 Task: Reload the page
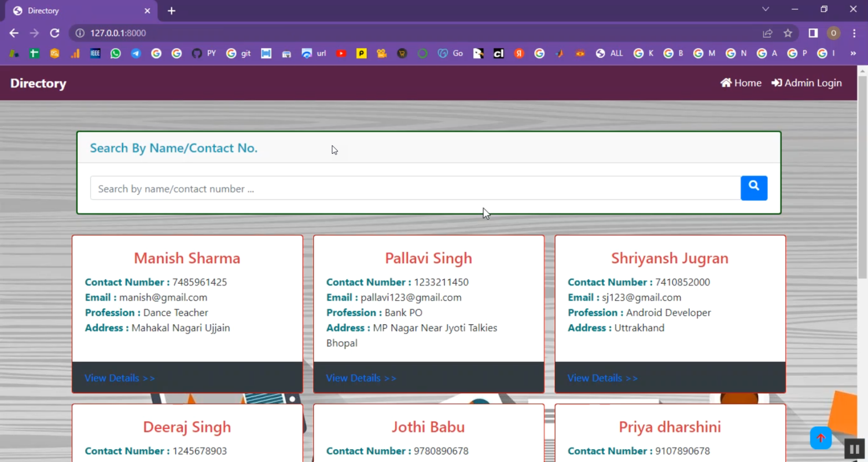[54, 33]
